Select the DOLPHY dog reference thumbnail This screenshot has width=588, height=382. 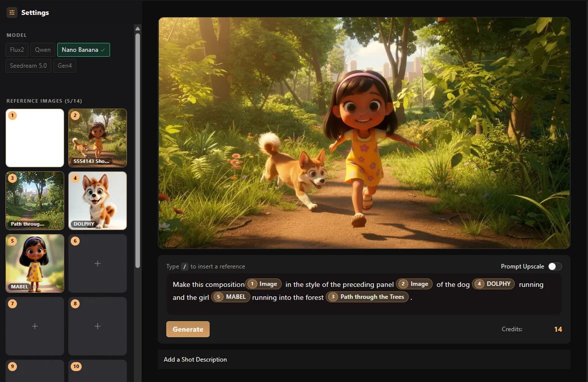click(98, 201)
